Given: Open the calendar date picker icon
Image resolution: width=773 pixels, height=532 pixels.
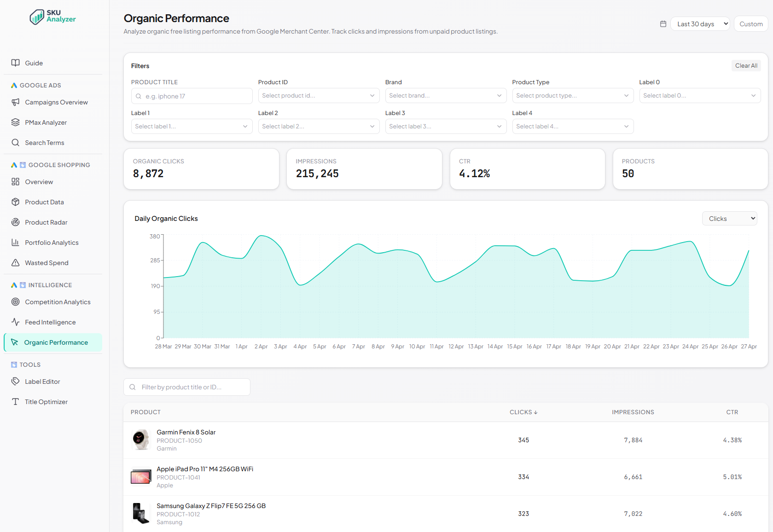Looking at the screenshot, I should pyautogui.click(x=663, y=23).
